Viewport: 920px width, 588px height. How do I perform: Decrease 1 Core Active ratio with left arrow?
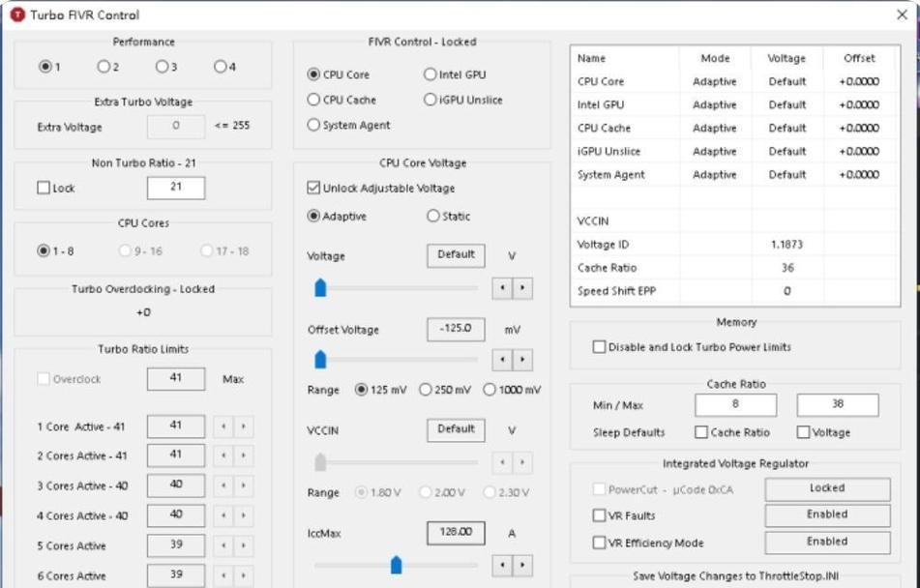(223, 426)
